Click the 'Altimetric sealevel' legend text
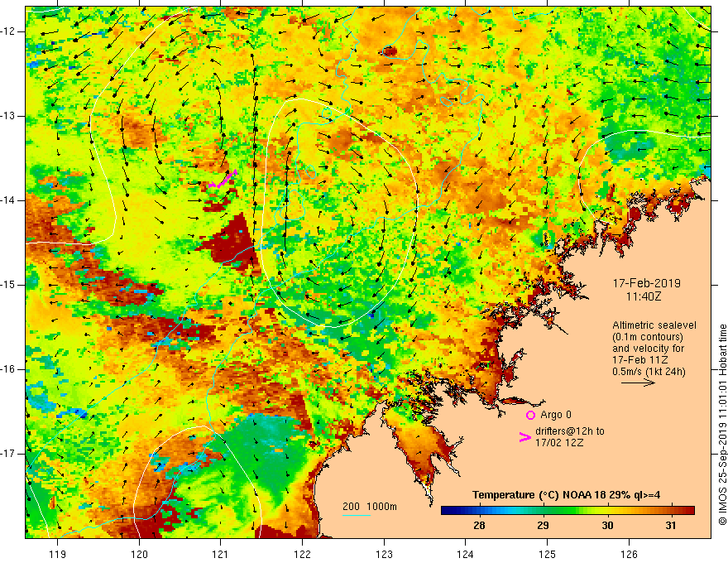This screenshot has width=728, height=563. [x=654, y=325]
